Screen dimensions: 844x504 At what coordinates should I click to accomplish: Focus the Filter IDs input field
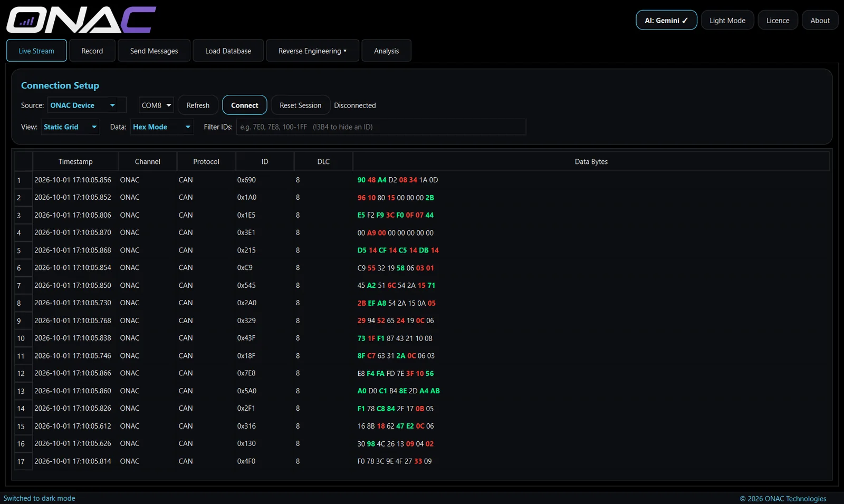click(x=381, y=127)
